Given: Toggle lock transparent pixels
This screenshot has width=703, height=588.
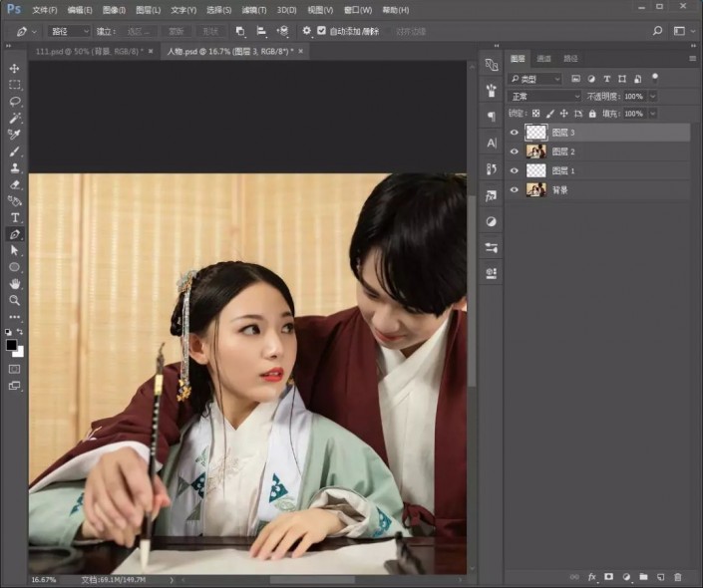Looking at the screenshot, I should pos(535,114).
